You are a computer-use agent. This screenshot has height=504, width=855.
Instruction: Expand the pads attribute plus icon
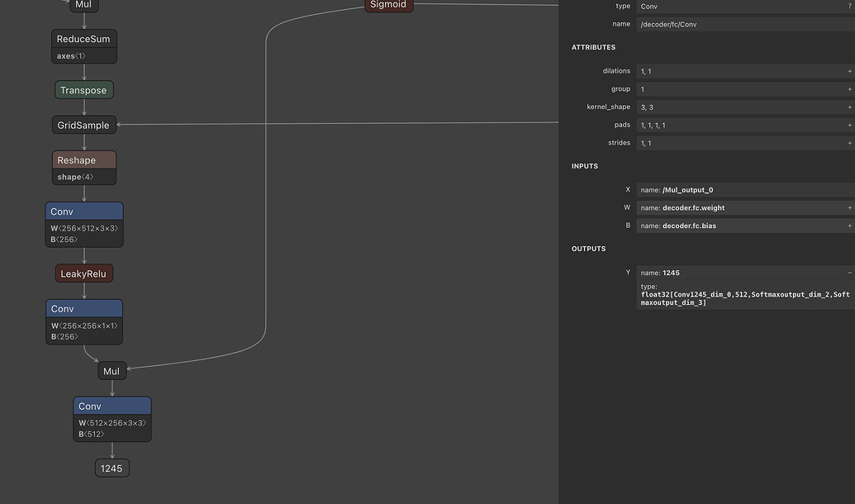click(x=849, y=126)
